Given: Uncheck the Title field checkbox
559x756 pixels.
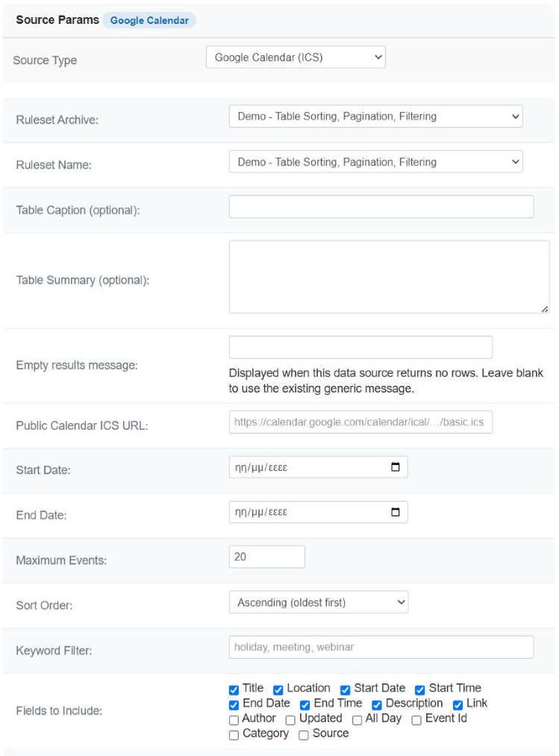Looking at the screenshot, I should coord(234,690).
